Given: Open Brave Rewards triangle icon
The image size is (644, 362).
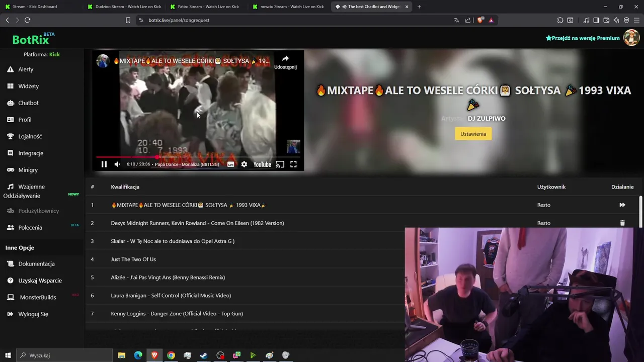Looking at the screenshot, I should point(491,20).
